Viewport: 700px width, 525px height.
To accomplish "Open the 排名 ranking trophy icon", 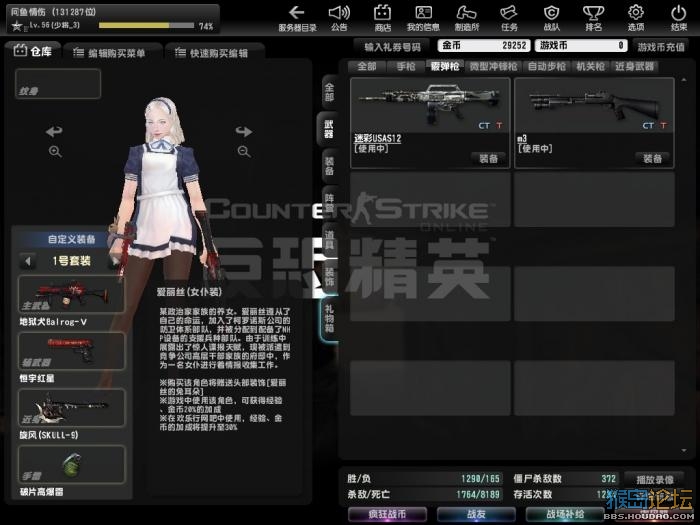I will coord(594,18).
